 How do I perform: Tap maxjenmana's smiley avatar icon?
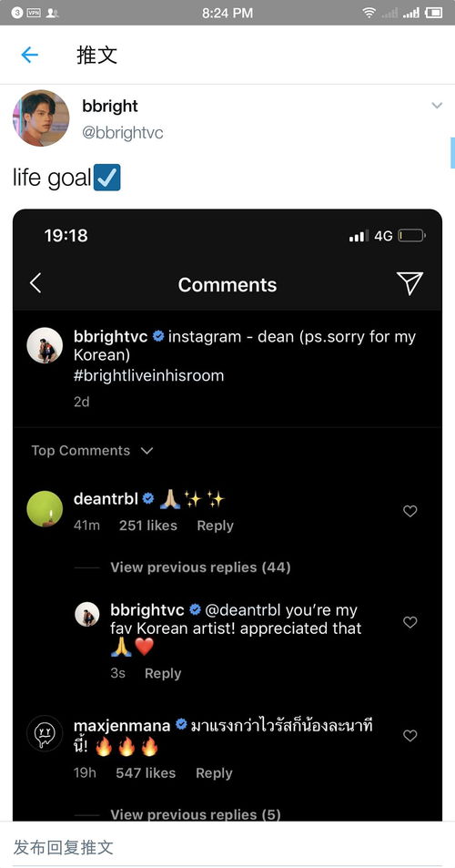pos(45,733)
